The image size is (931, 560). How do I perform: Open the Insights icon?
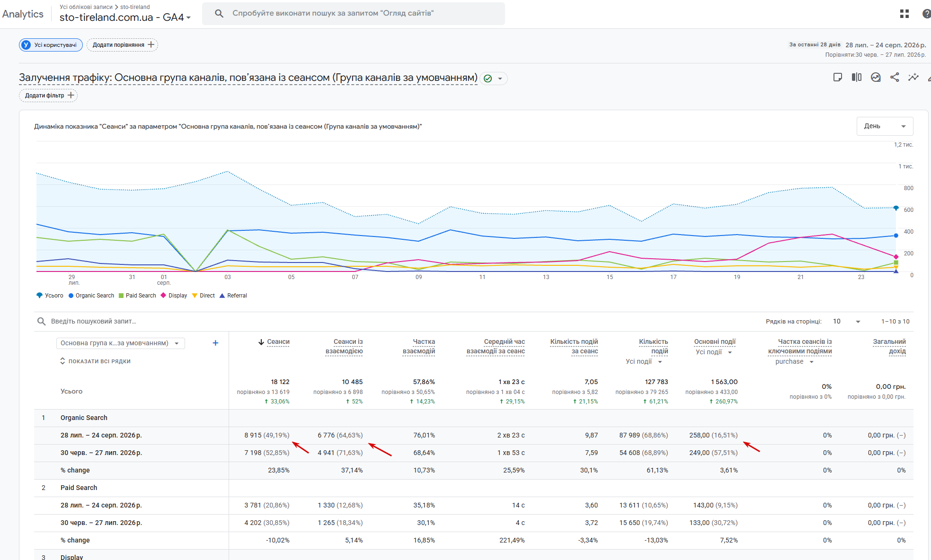pyautogui.click(x=876, y=77)
